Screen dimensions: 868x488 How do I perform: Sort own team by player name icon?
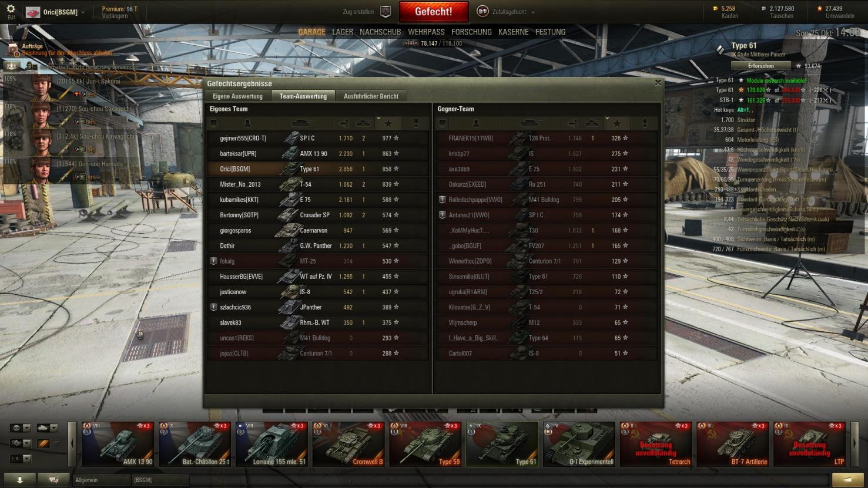point(247,123)
